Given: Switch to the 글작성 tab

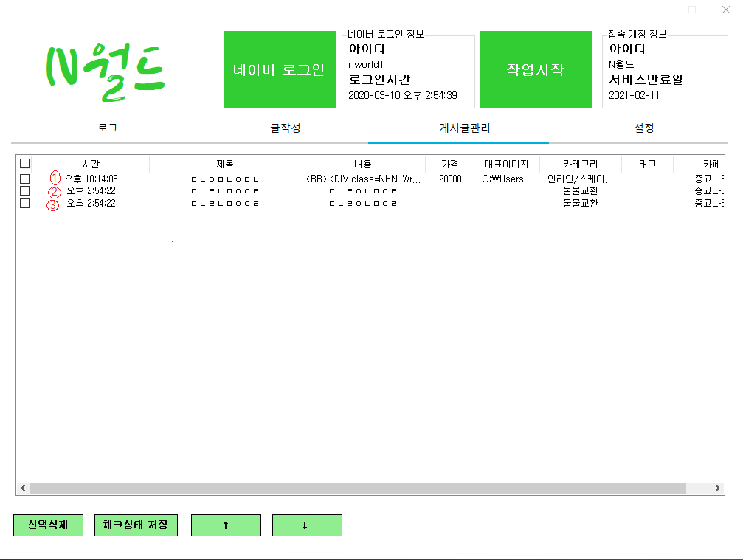Looking at the screenshot, I should pyautogui.click(x=286, y=128).
